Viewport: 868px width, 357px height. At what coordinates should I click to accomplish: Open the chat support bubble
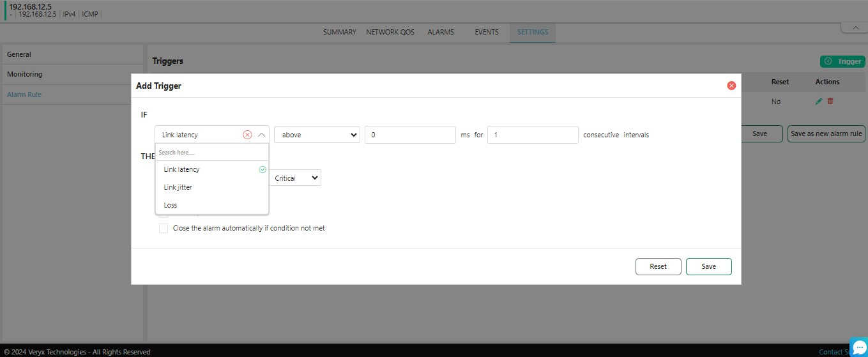858,346
